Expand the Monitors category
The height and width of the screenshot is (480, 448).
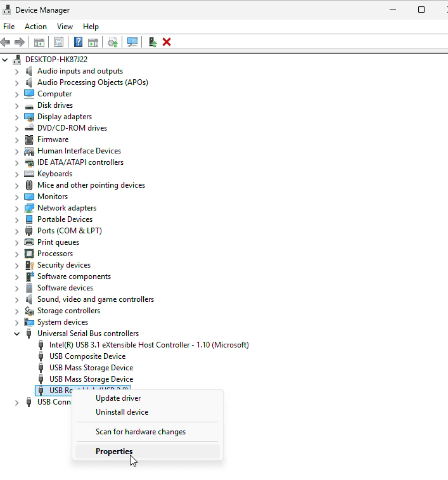(17, 197)
